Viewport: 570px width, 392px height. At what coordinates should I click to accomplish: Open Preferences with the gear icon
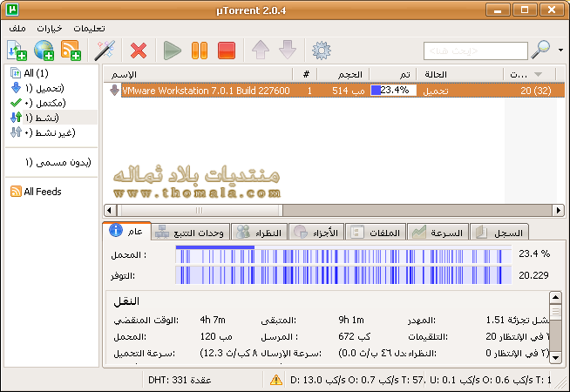click(x=322, y=51)
